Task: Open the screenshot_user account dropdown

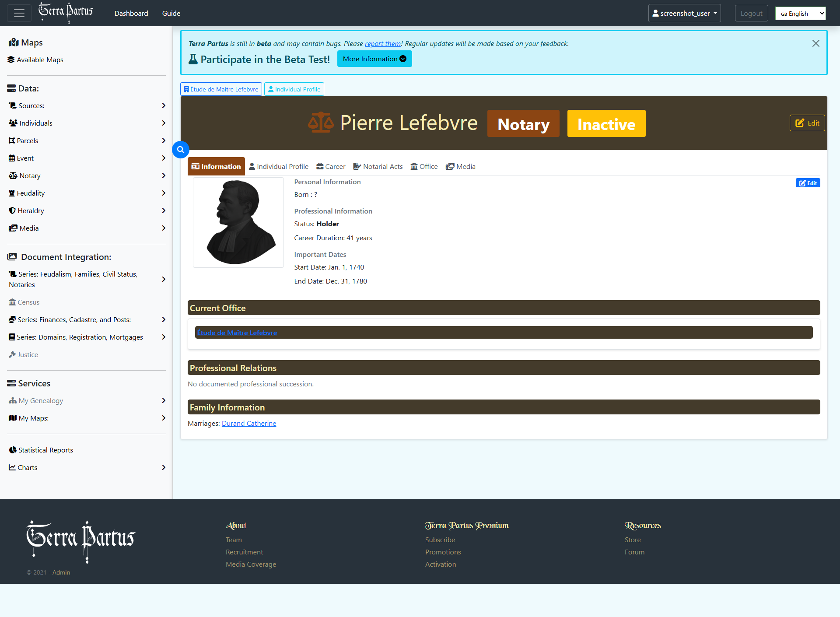Action: (x=684, y=13)
